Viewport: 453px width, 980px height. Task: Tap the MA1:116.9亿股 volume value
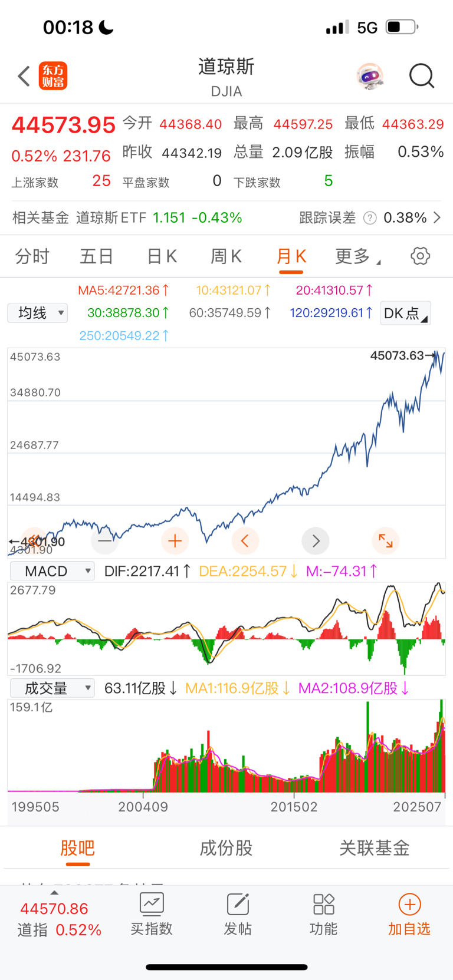point(238,688)
